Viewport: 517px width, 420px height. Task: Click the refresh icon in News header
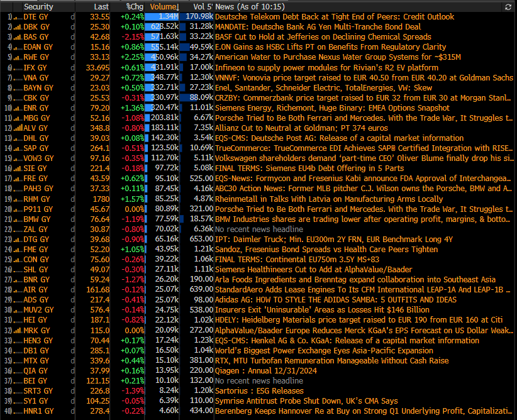[508, 7]
